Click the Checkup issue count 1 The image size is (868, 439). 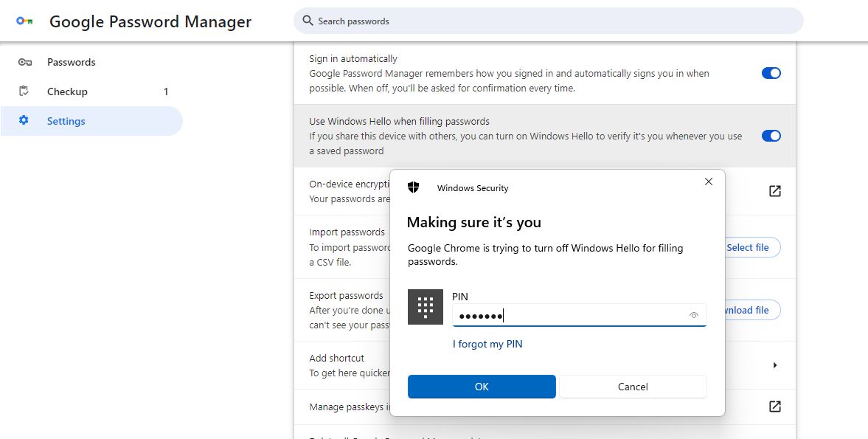pos(166,91)
